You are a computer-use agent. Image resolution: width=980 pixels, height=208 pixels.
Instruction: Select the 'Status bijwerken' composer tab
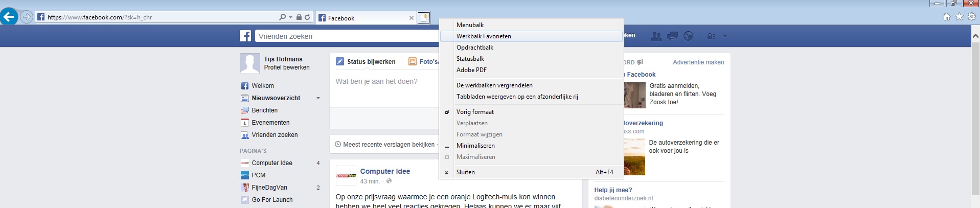click(366, 62)
